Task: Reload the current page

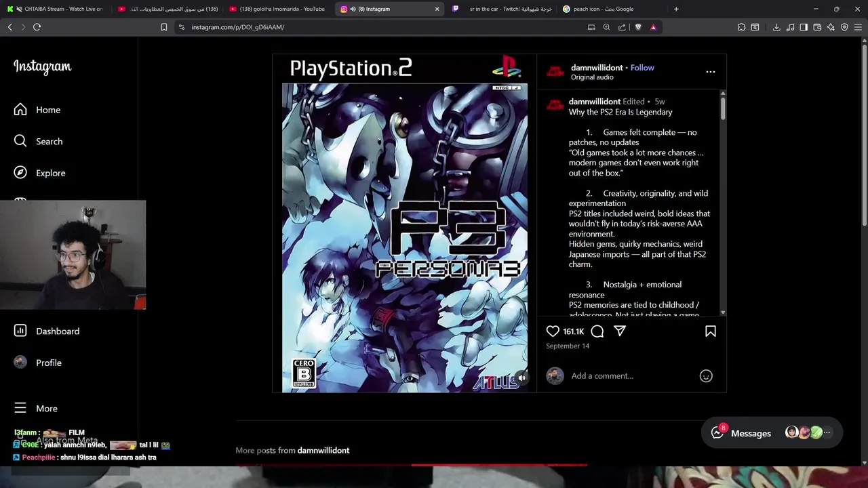Action: click(37, 27)
